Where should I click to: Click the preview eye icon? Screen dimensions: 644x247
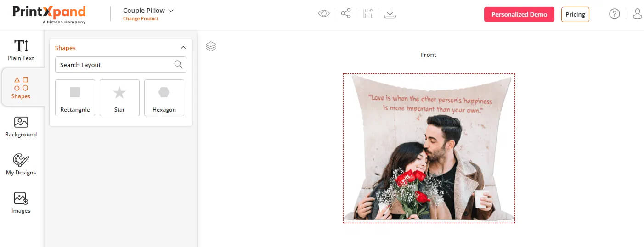tap(324, 14)
